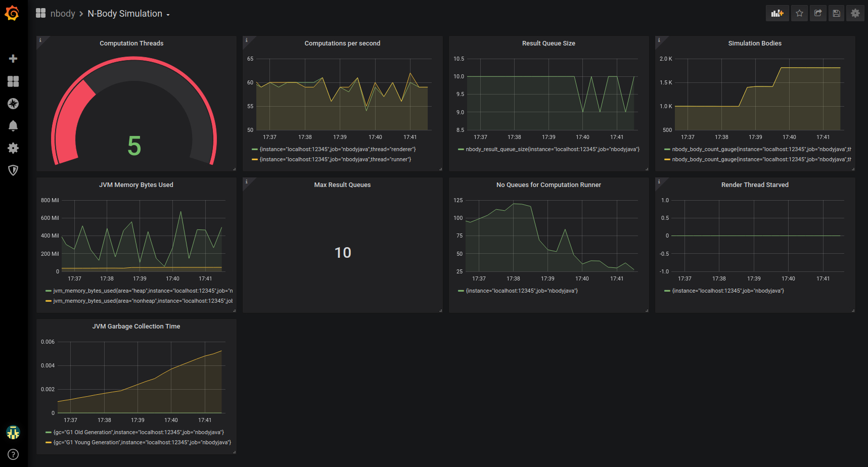This screenshot has height=467, width=868.
Task: Toggle second nbody_body_count_gauge legend entry
Action: click(761, 160)
